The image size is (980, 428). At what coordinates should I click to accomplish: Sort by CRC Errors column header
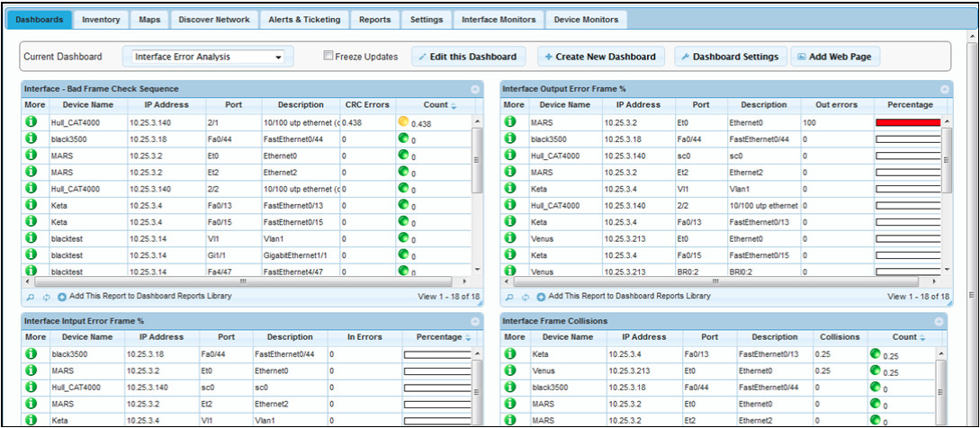coord(367,105)
